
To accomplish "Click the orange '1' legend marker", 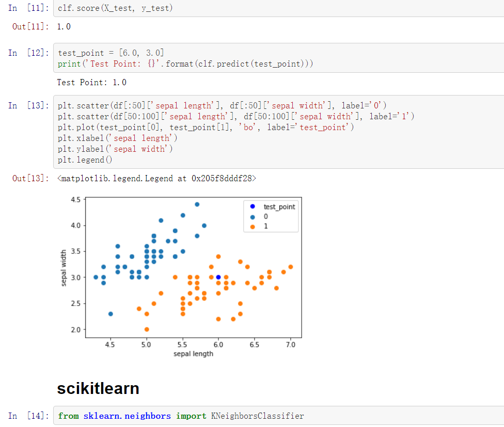I will (x=253, y=226).
